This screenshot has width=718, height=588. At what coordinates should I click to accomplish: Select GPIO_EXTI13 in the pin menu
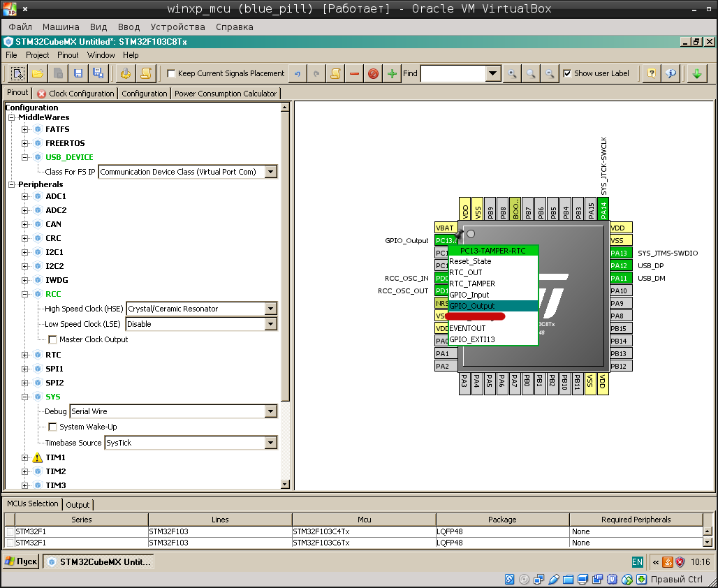(x=492, y=339)
